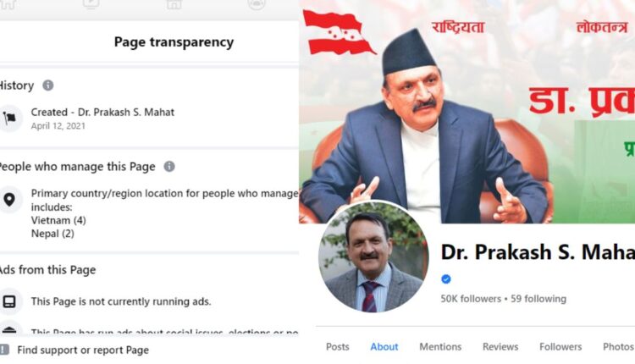Click the report exclamation icon

click(x=4, y=350)
